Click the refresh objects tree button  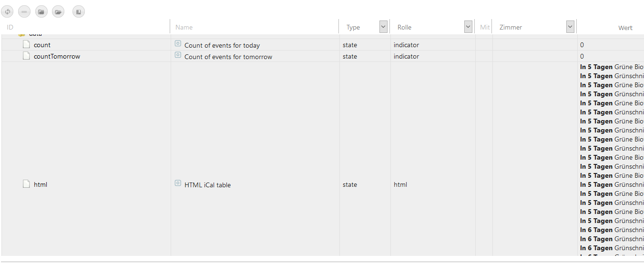(8, 11)
